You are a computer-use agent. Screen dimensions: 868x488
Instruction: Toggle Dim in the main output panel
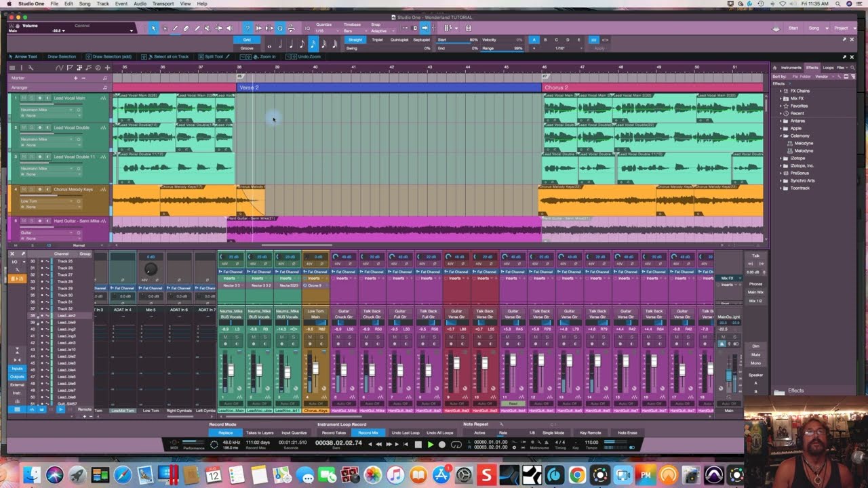(x=755, y=346)
